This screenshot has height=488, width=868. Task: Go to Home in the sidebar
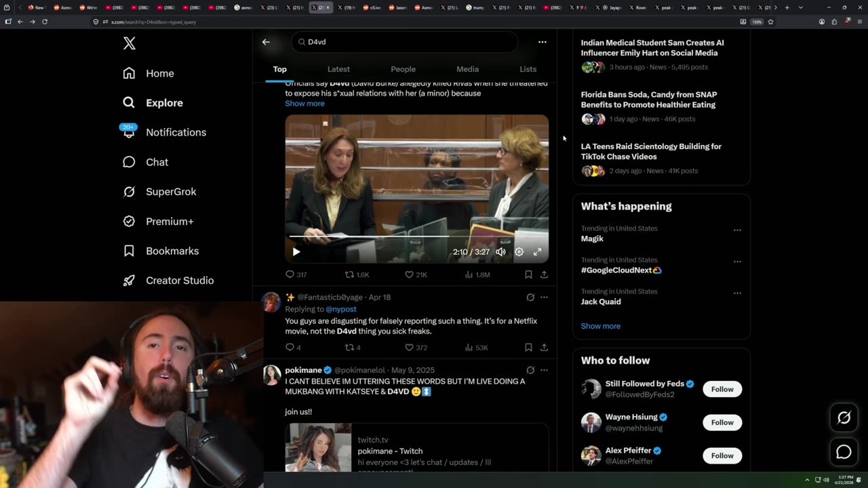[x=149, y=73]
